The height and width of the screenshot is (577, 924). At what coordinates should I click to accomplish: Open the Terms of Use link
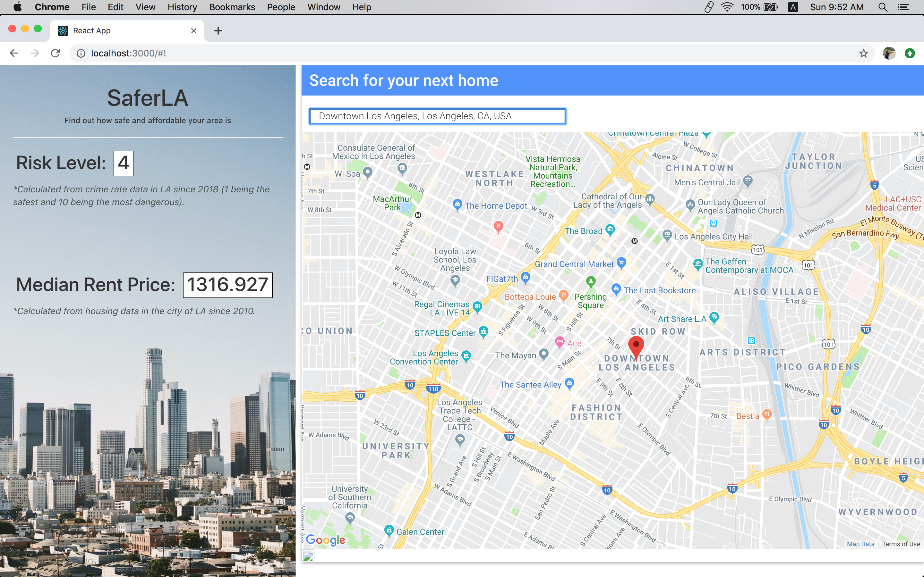pos(901,544)
